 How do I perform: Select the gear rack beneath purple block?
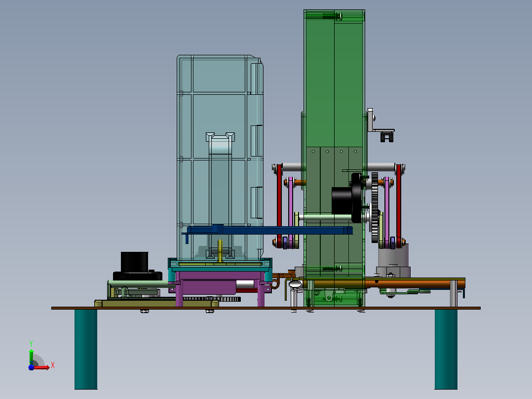pos(212,299)
